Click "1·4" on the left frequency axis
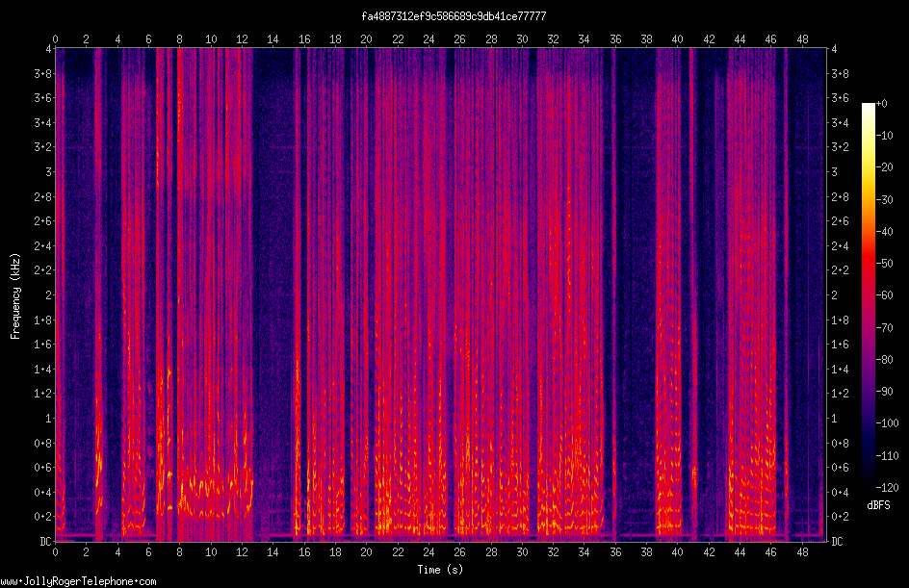909x588 pixels. pos(43,369)
